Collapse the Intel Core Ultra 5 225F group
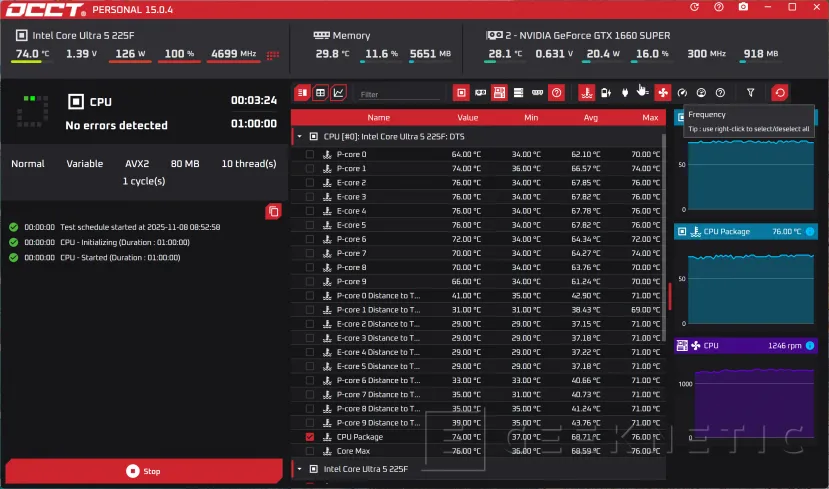Screen dimensions: 829x489 (x=299, y=469)
